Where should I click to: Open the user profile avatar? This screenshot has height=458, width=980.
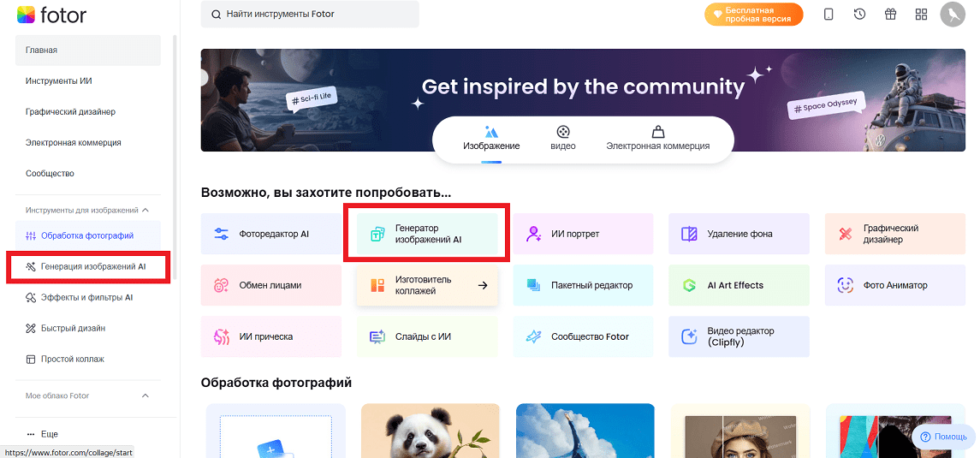pos(952,15)
